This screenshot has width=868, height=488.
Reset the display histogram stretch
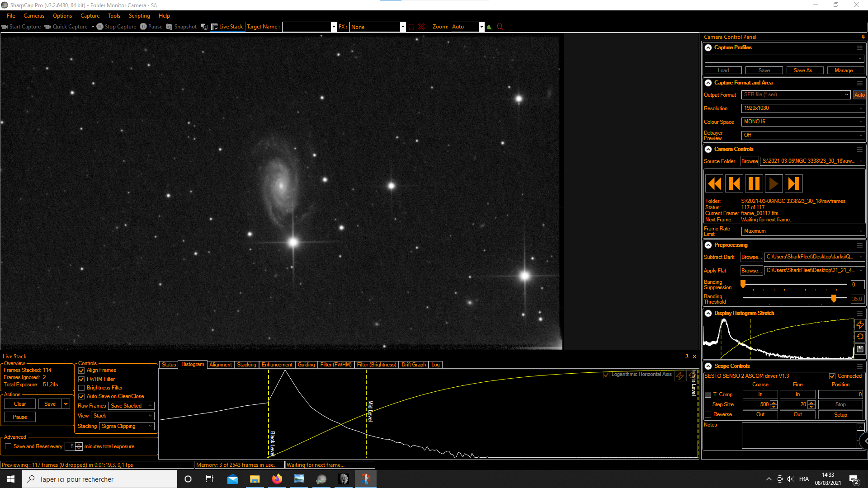point(860,337)
